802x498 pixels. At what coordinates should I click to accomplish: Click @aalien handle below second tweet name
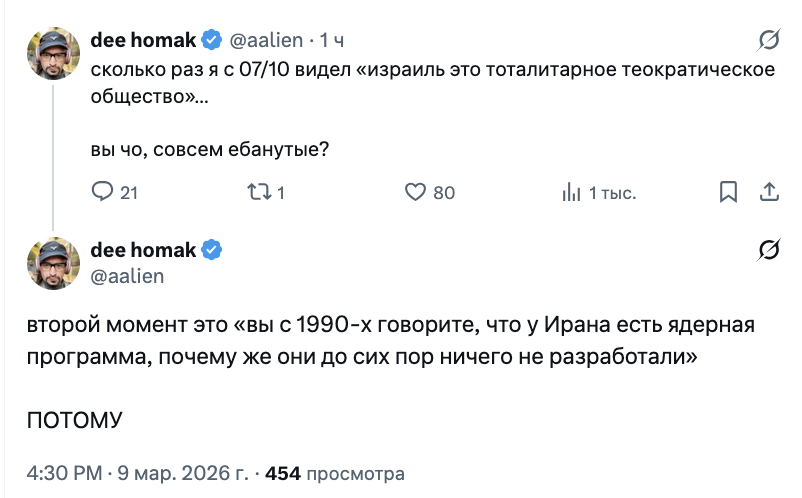pos(127,275)
